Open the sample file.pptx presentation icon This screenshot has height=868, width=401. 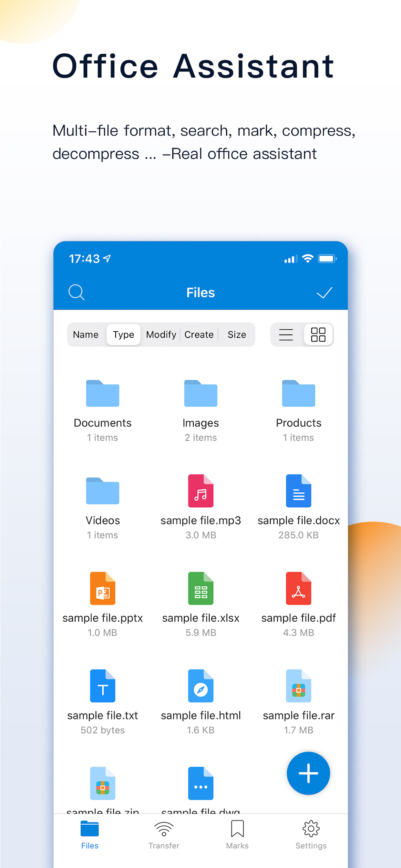pos(102,588)
